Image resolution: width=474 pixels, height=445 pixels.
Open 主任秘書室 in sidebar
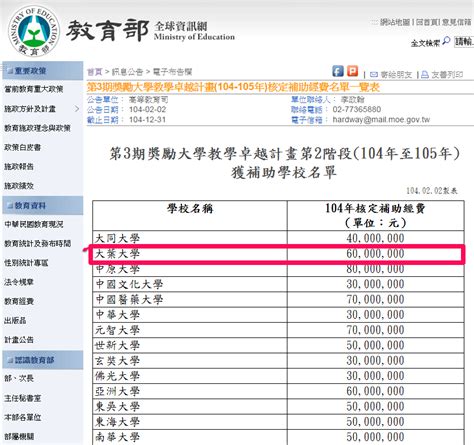pyautogui.click(x=22, y=398)
